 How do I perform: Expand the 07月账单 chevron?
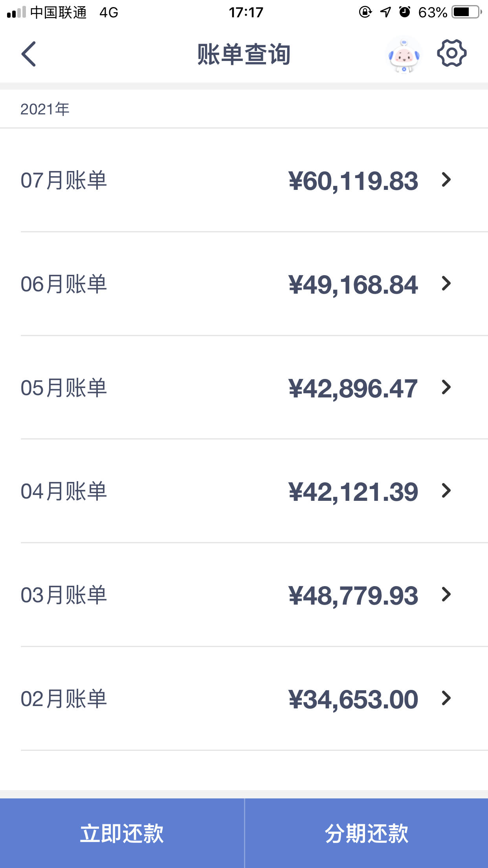point(446,180)
